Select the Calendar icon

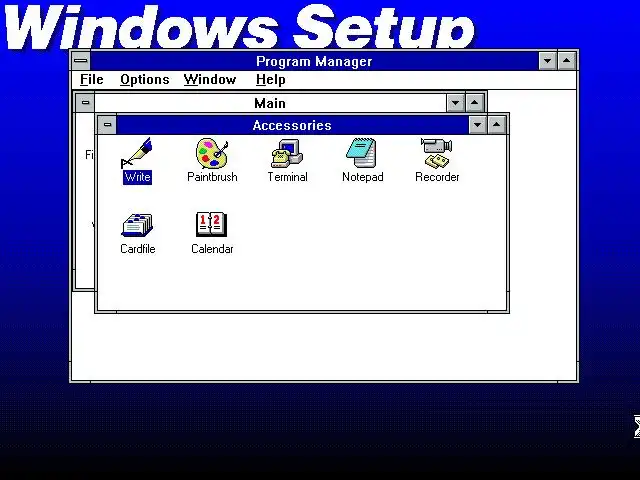pos(211,224)
